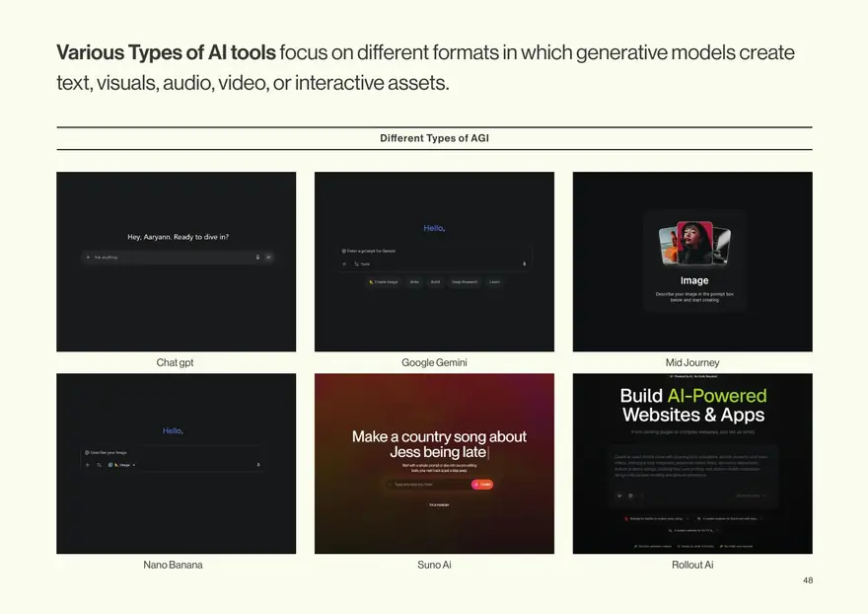Click the Nano Banana plus icon
Image resolution: width=868 pixels, height=614 pixels.
(x=88, y=465)
